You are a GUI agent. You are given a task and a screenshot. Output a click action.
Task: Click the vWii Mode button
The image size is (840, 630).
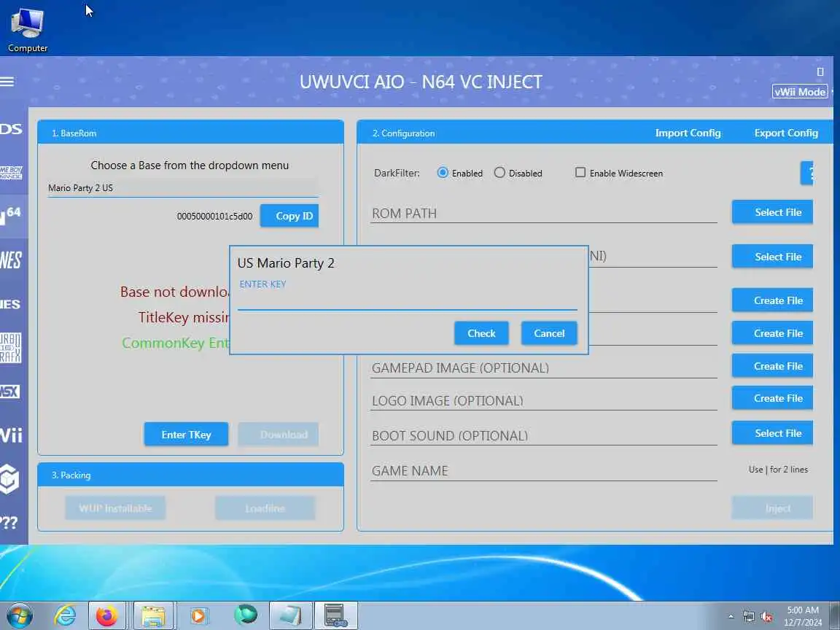(x=800, y=92)
